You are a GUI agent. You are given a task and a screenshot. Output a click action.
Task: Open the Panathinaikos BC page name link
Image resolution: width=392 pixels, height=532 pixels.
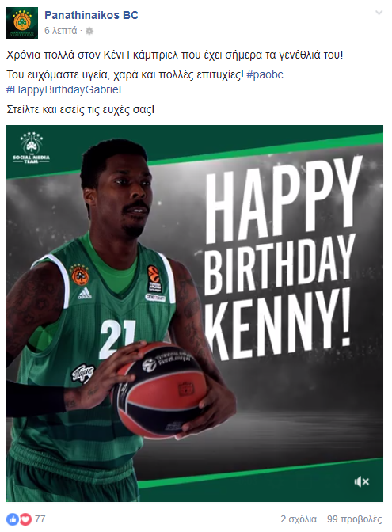[x=91, y=15]
